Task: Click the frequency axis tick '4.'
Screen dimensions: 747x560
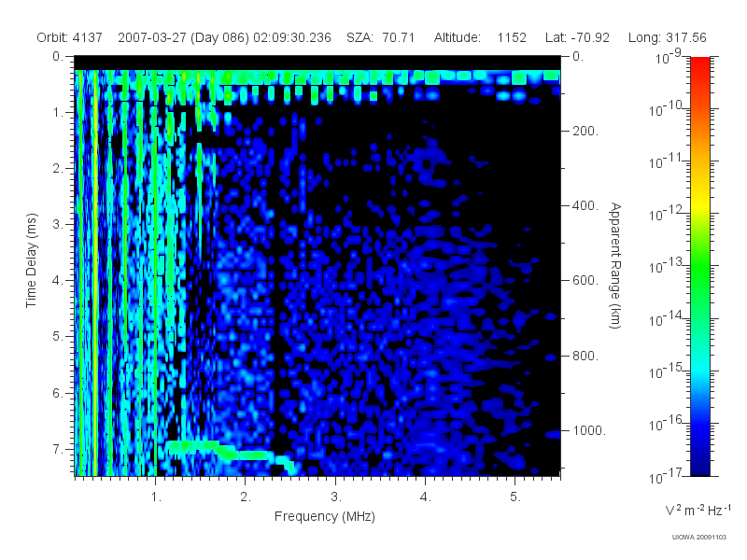Action: click(426, 497)
